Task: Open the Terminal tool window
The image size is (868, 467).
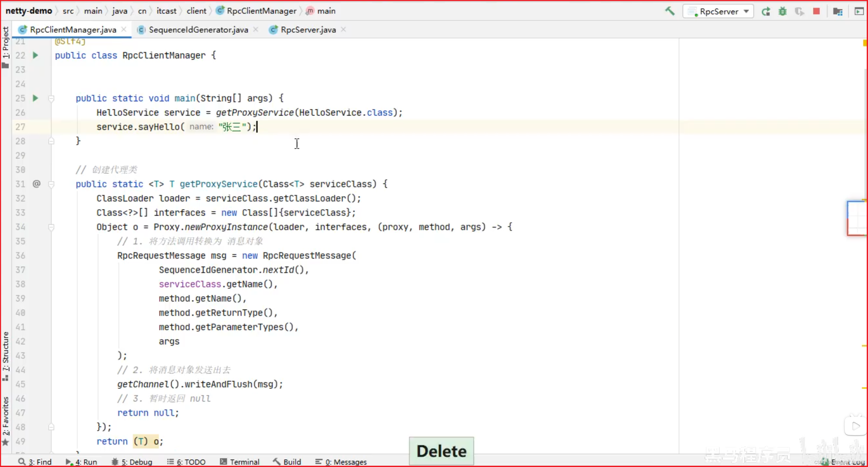Action: pyautogui.click(x=240, y=462)
